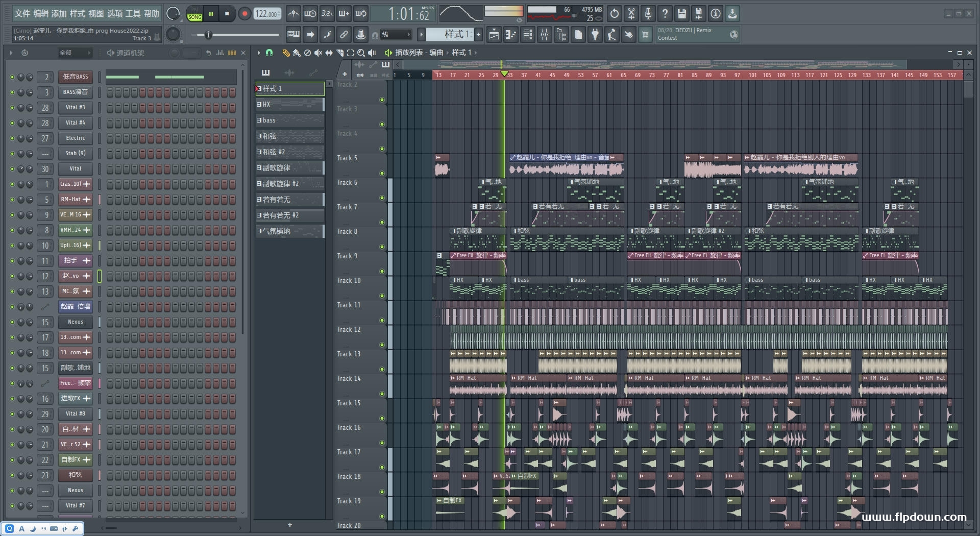Open the 文件 menu
980x536 pixels.
pyautogui.click(x=22, y=14)
